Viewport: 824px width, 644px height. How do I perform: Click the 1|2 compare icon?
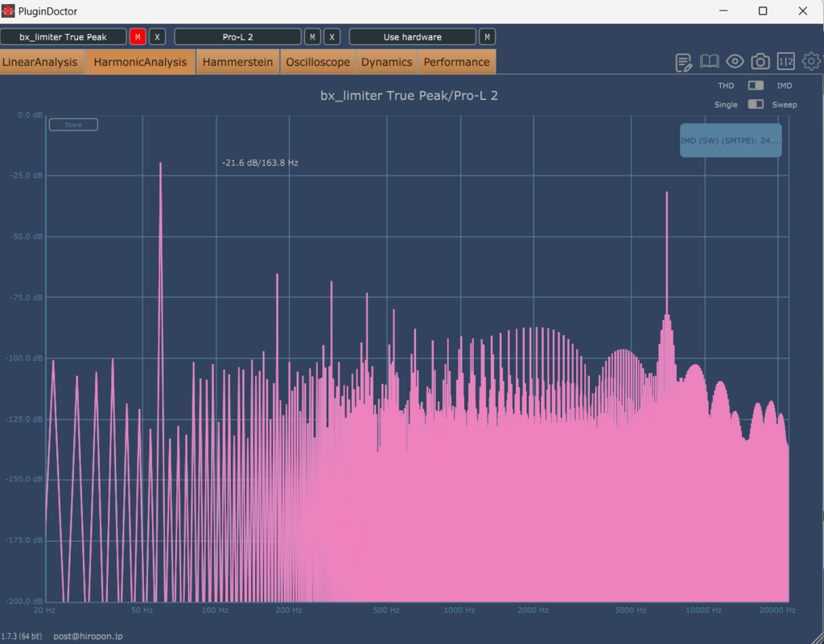785,61
